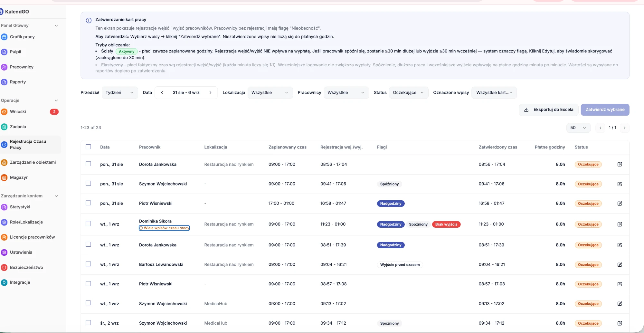Click Zatwierdź wybrane button

(605, 109)
